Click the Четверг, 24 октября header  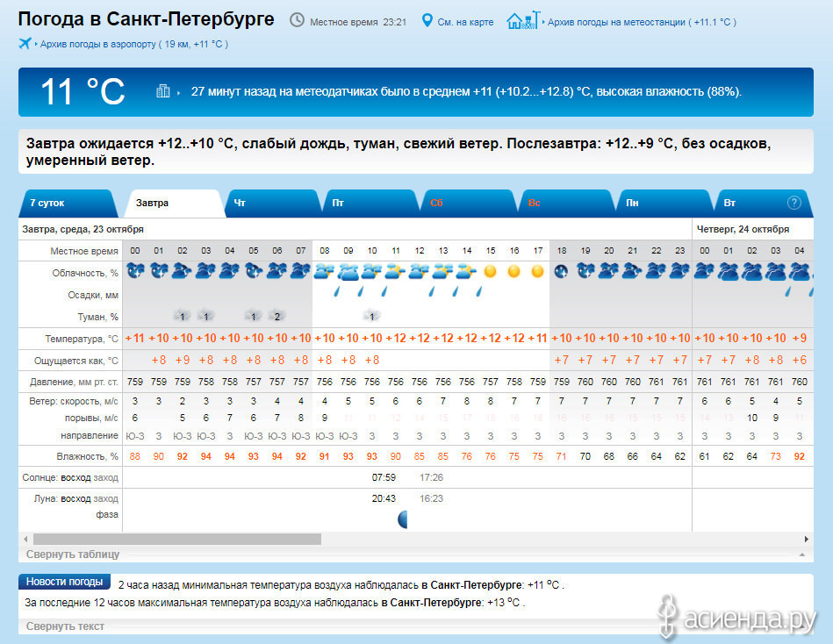point(743,229)
